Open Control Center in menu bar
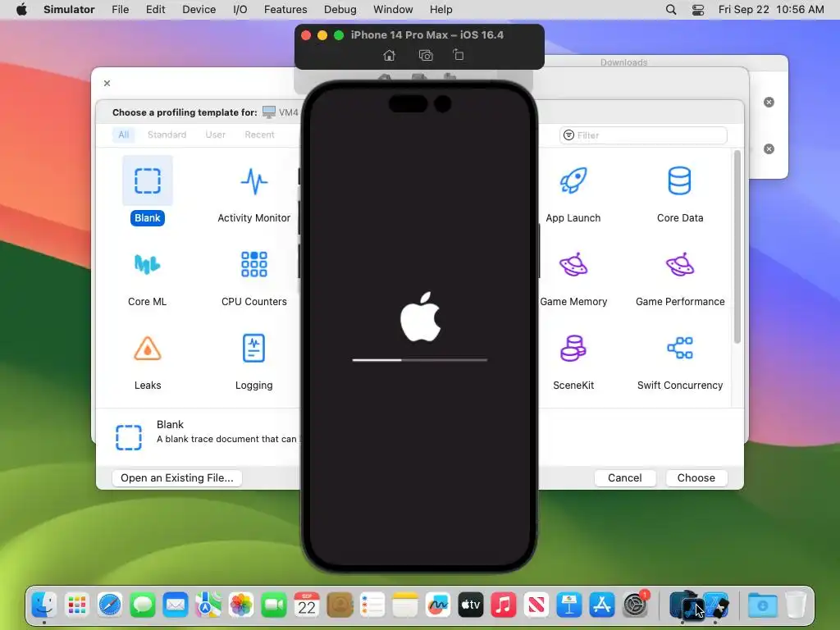 tap(698, 10)
